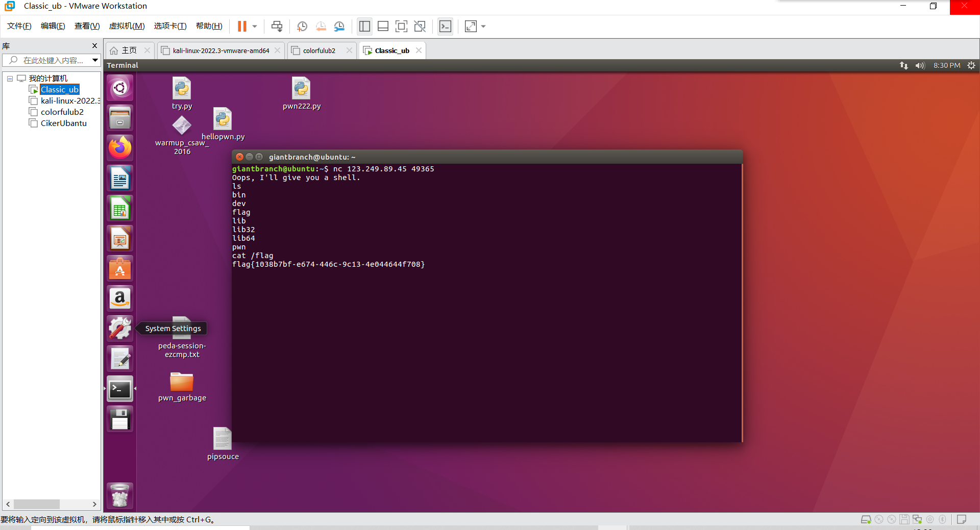The width and height of the screenshot is (980, 530).
Task: Collapse the 我的计算机 tree node
Action: [10, 79]
